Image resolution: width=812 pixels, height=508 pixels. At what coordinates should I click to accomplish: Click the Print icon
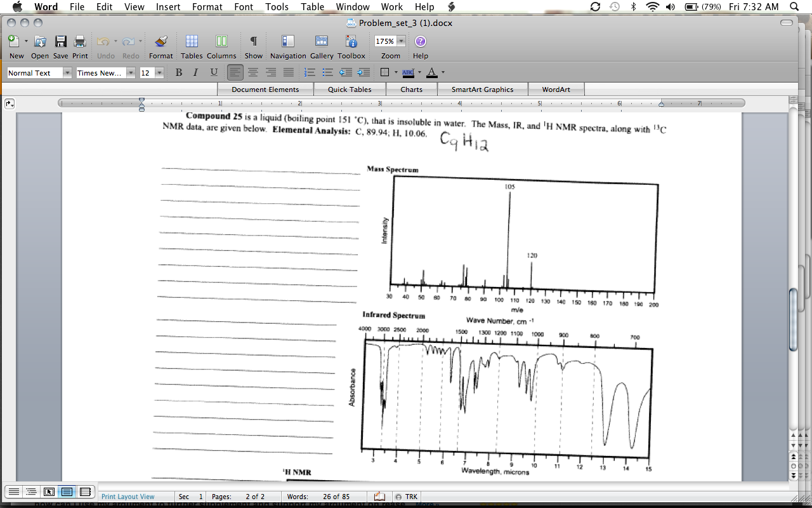(x=80, y=42)
